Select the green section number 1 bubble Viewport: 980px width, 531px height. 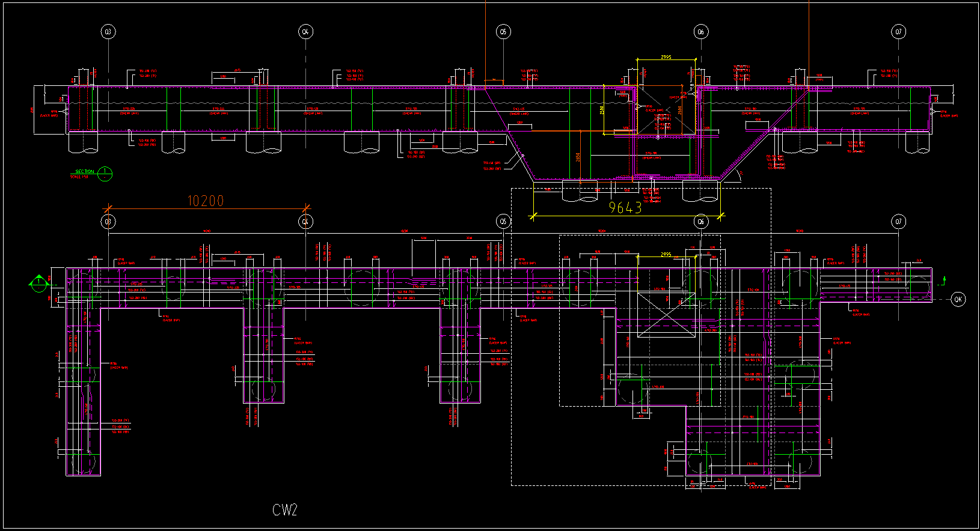point(105,174)
